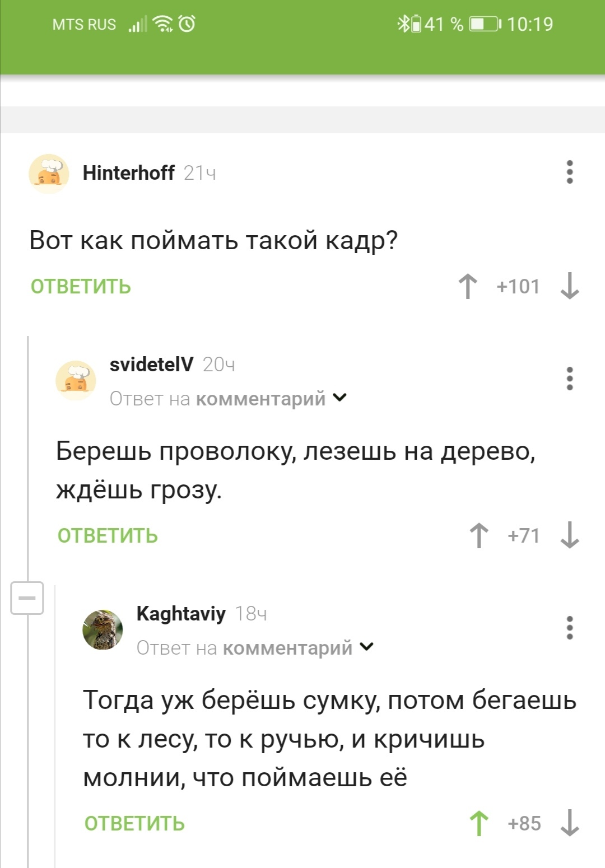The image size is (605, 868).
Task: Downvote svidetelV's reply about the wire
Action: pyautogui.click(x=570, y=535)
